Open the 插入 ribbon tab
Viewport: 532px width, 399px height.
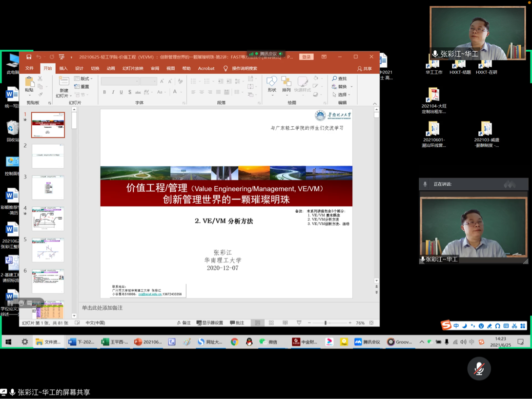63,69
